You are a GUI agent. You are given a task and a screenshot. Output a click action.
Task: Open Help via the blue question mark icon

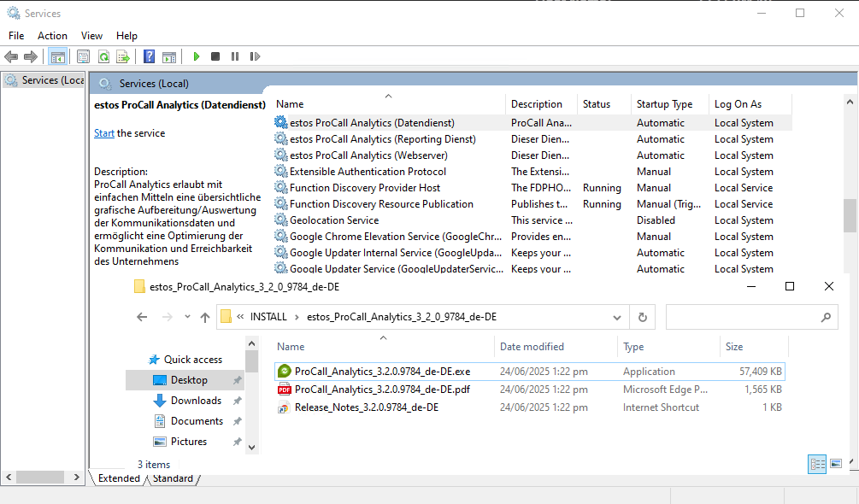149,56
